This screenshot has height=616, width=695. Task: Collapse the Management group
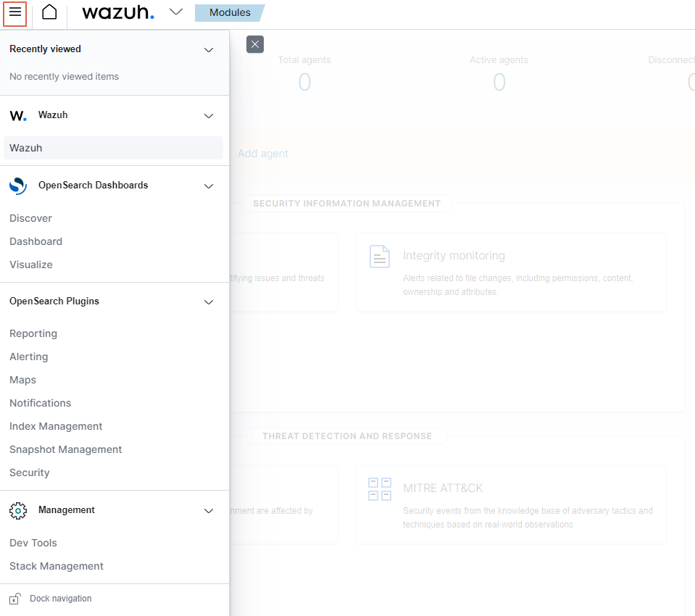209,511
